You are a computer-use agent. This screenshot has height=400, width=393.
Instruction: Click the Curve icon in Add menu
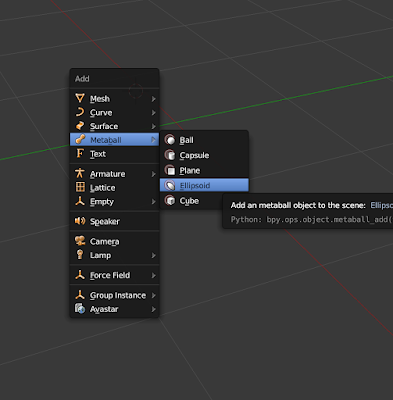click(x=80, y=112)
